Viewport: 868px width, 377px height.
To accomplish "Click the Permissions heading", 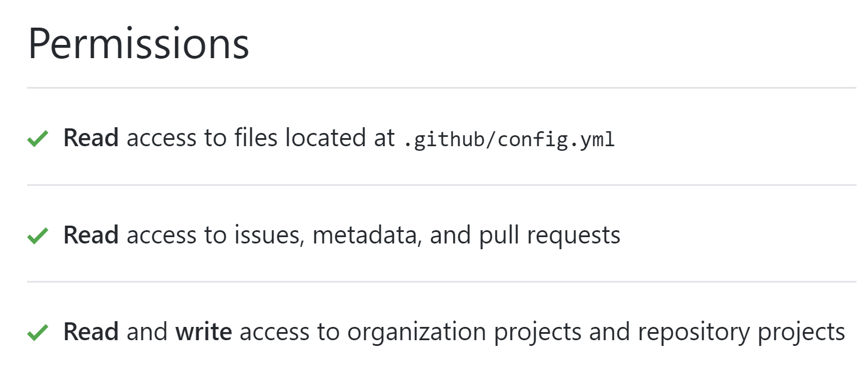I will tap(138, 44).
